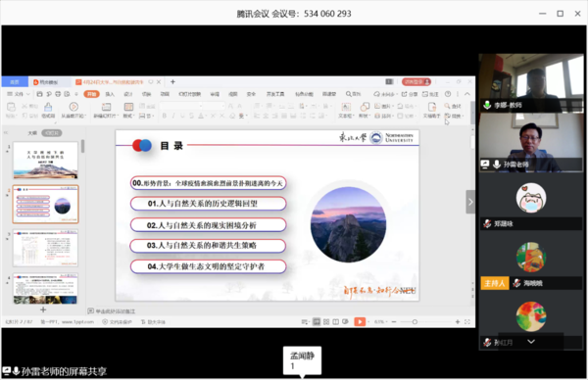This screenshot has height=380, width=588.
Task: Click the red login button top right
Action: [x=416, y=81]
